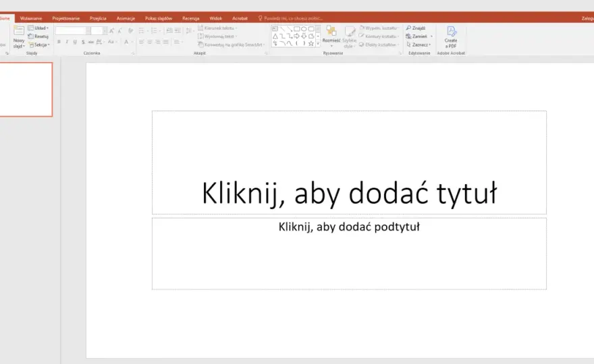Expand the shapes gallery more arrow
594x364 pixels.
click(318, 44)
